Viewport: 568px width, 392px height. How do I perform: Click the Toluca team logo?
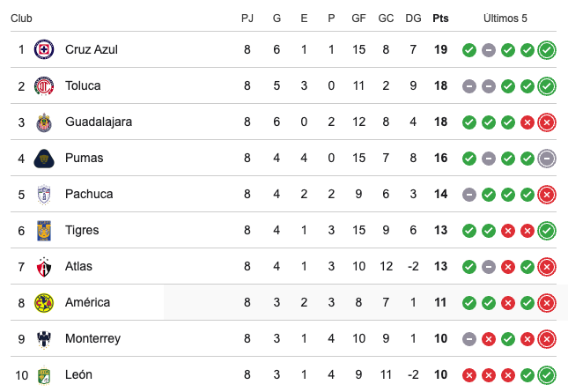click(x=43, y=85)
